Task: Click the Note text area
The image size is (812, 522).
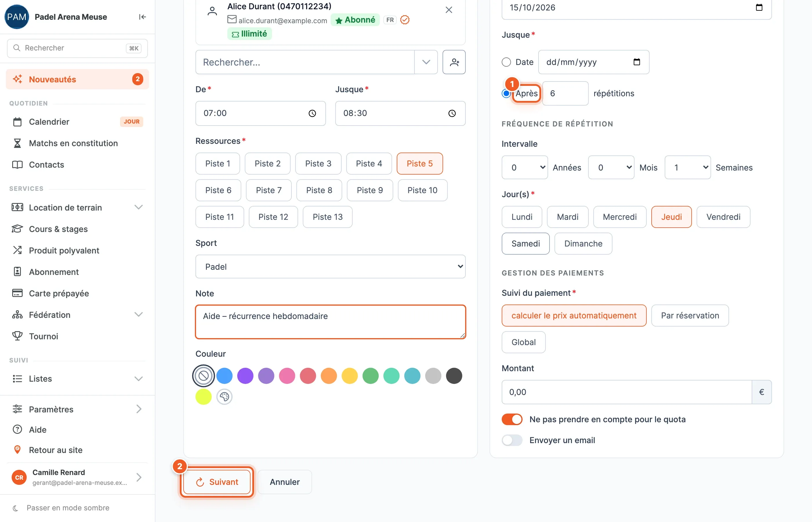Action: coord(330,322)
